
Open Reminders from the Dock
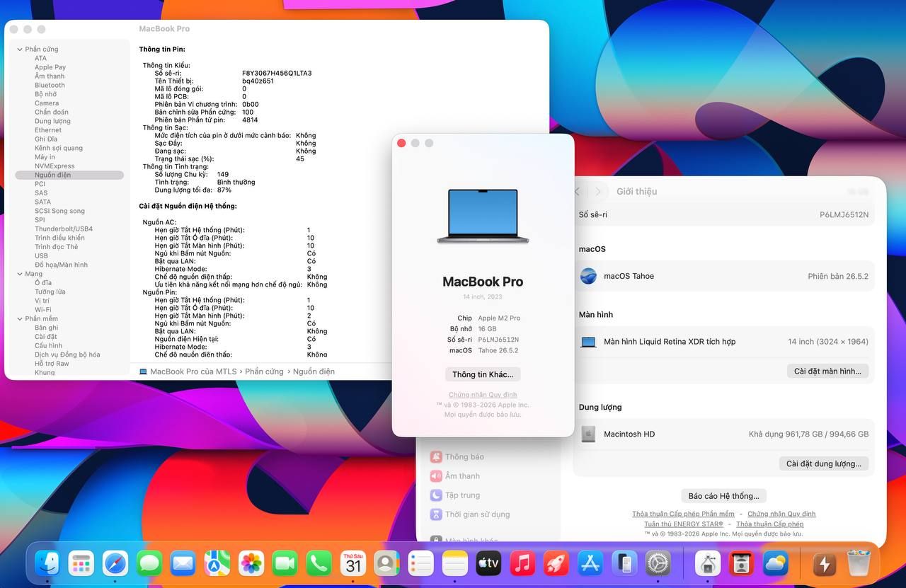coord(421,563)
